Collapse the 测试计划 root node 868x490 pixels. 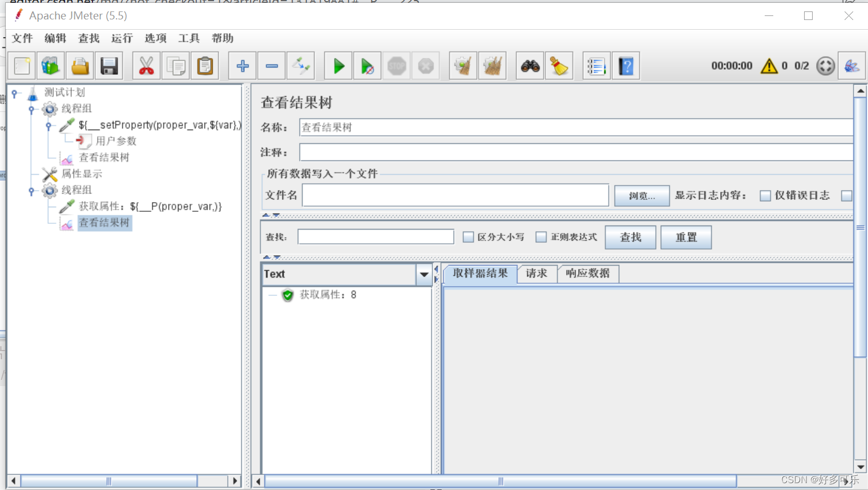click(x=15, y=93)
